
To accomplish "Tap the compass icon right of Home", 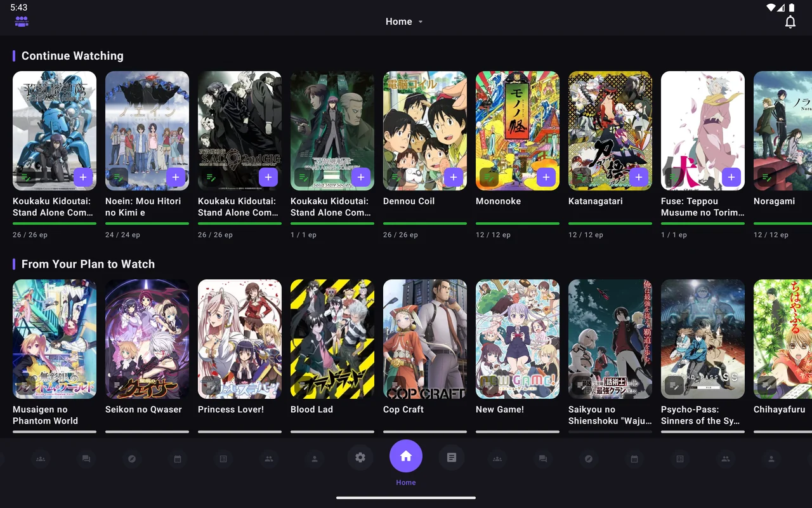I will pyautogui.click(x=589, y=458).
